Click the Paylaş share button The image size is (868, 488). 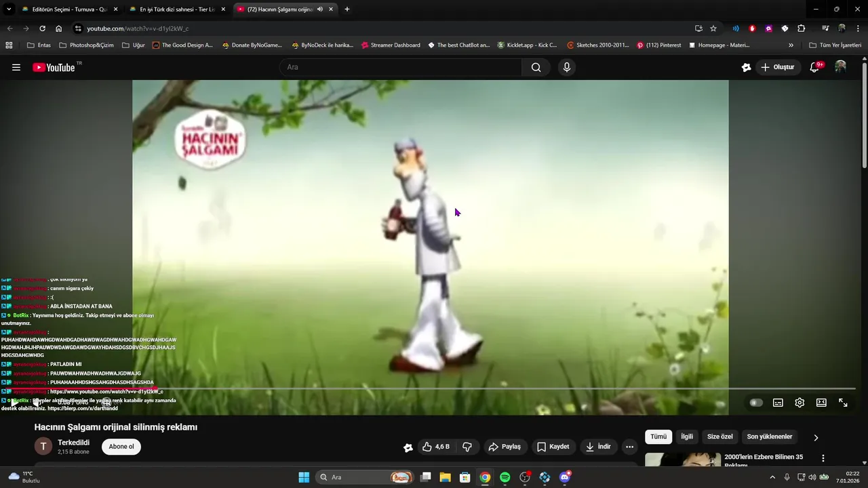coord(505,447)
